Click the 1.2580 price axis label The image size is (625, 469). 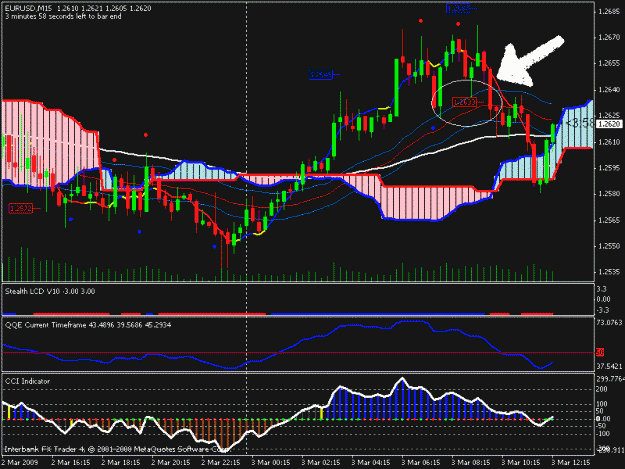click(x=609, y=194)
